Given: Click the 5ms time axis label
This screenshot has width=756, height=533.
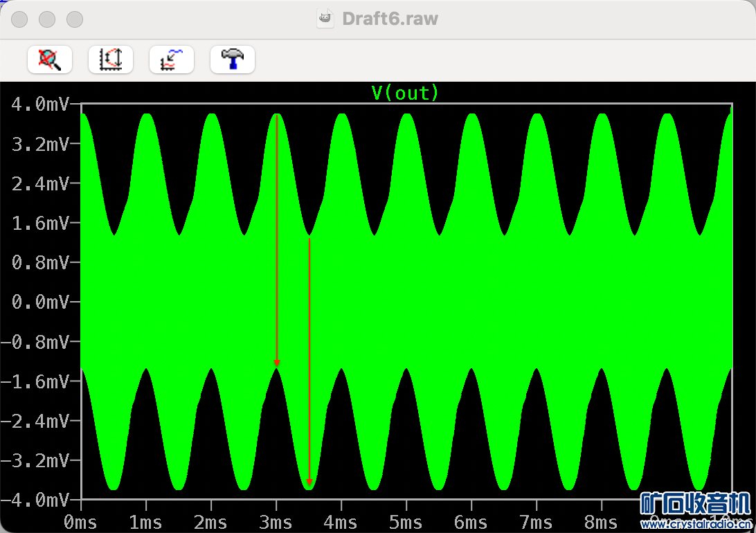Looking at the screenshot, I should coord(406,522).
